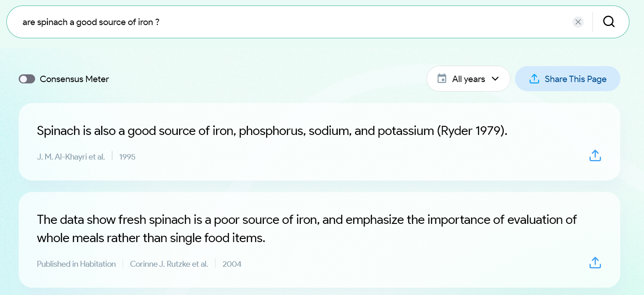
Task: Run the search with the magnifier icon
Action: (609, 22)
